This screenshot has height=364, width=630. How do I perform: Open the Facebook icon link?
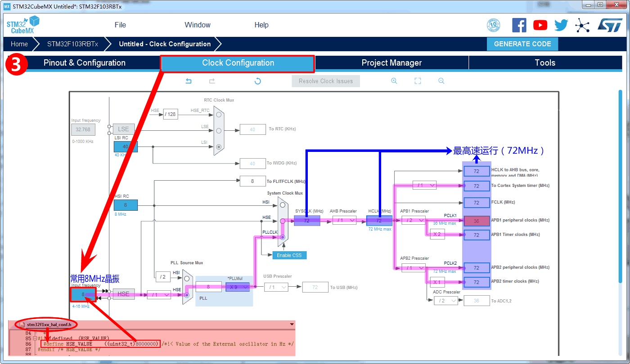[519, 25]
